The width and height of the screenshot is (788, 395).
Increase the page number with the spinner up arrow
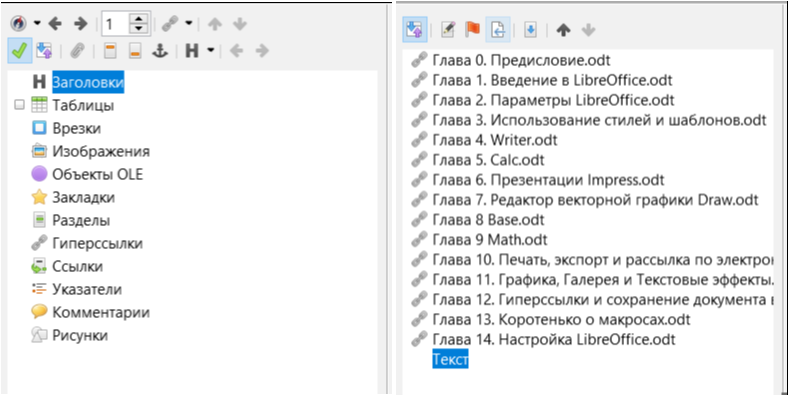click(139, 19)
